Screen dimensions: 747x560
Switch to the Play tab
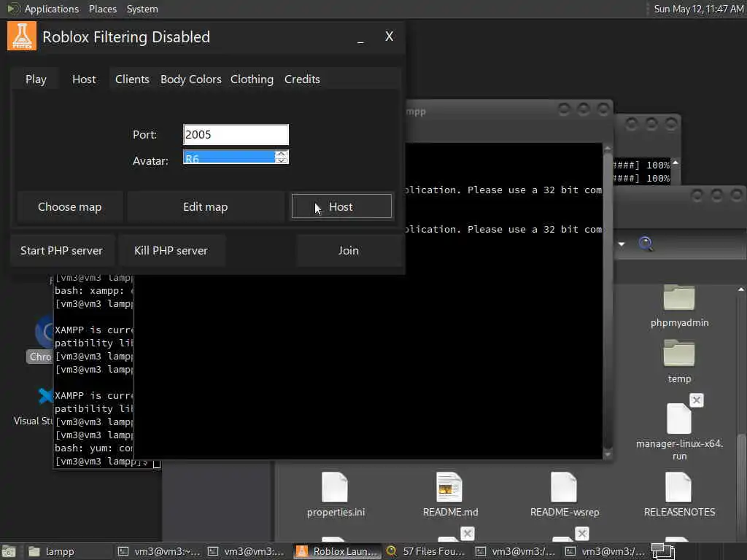coord(36,79)
